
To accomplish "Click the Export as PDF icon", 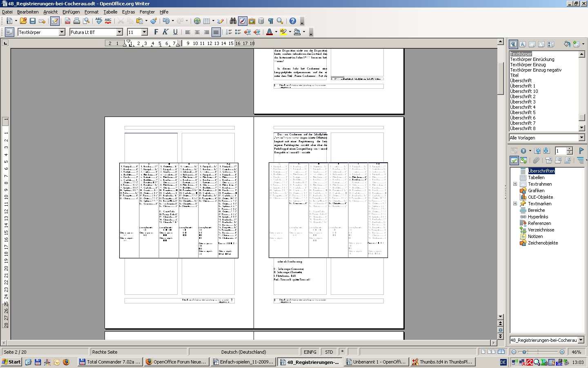I will [x=67, y=21].
